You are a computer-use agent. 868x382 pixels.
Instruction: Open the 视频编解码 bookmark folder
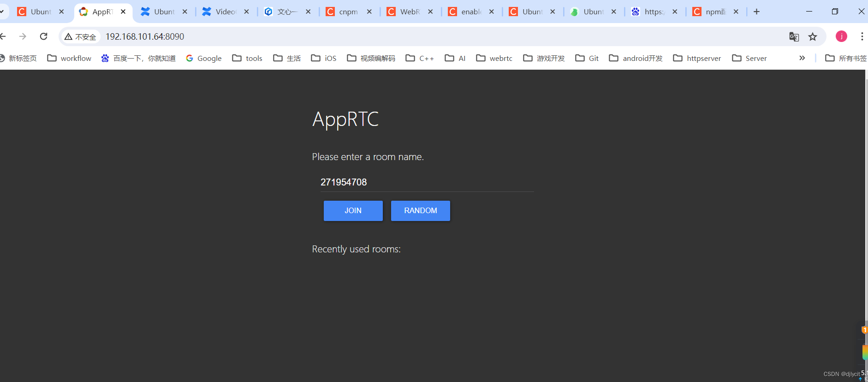click(371, 58)
